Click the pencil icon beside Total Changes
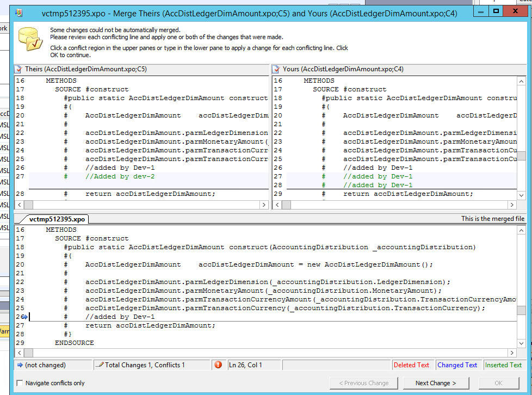 point(99,365)
